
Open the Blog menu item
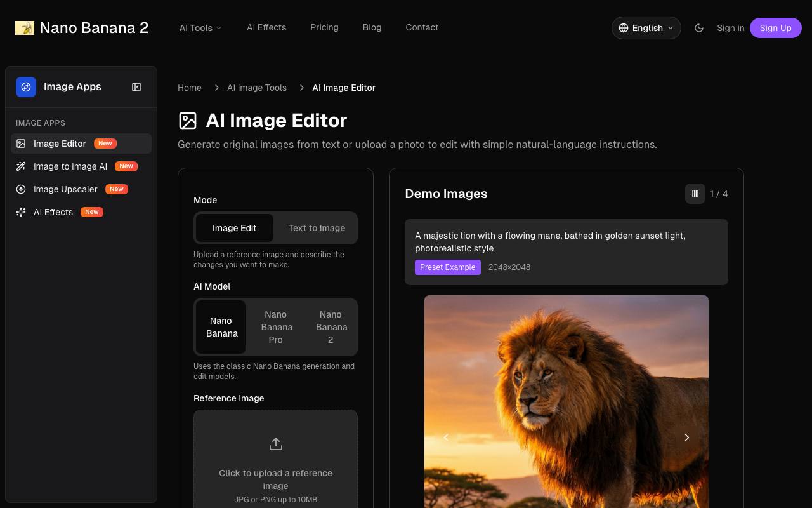(372, 27)
